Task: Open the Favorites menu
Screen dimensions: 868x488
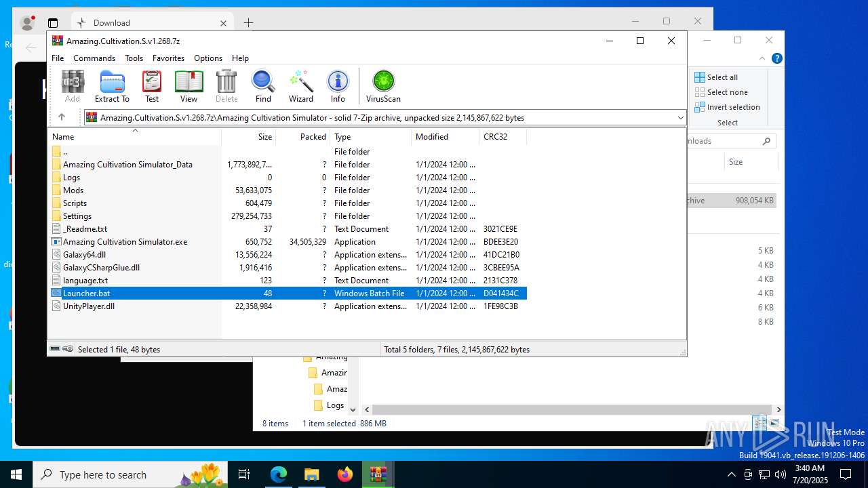Action: click(x=168, y=58)
